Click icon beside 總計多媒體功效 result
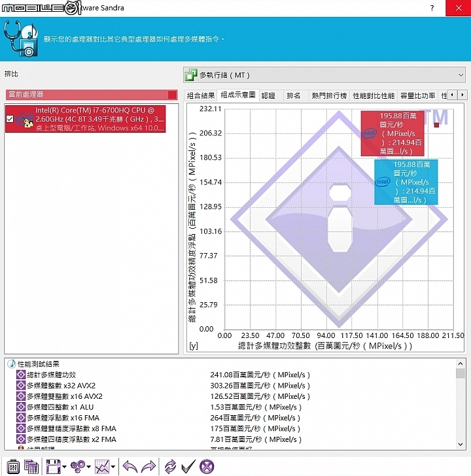Screen dimensions: 471x476 (21, 375)
